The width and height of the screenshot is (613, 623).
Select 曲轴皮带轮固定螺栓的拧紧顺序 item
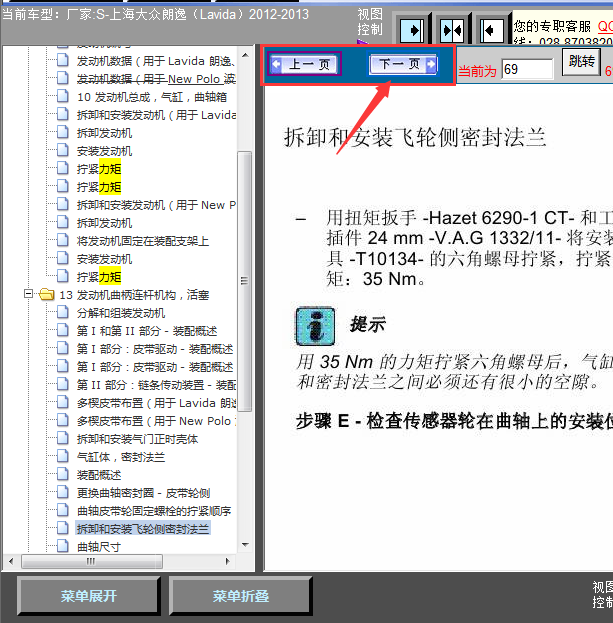click(x=154, y=511)
